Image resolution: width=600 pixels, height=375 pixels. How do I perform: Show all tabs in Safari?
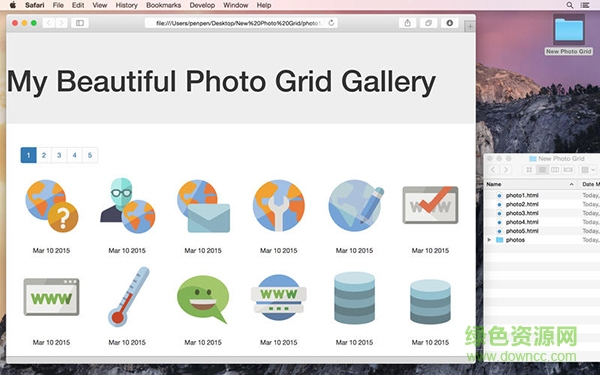(429, 23)
